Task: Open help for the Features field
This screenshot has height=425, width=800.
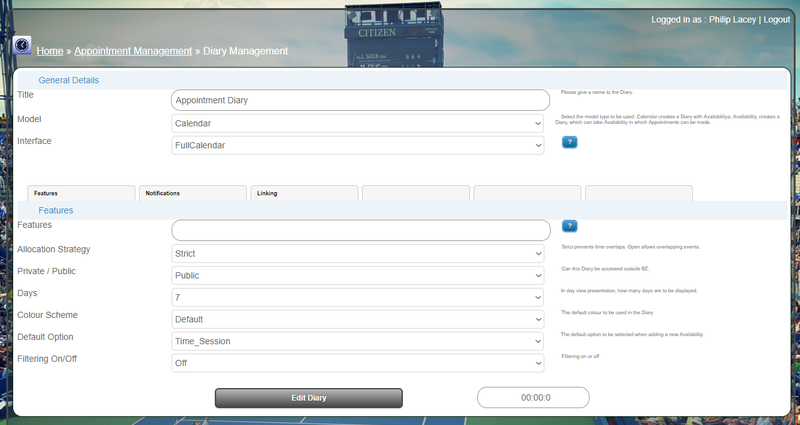Action: pyautogui.click(x=569, y=226)
